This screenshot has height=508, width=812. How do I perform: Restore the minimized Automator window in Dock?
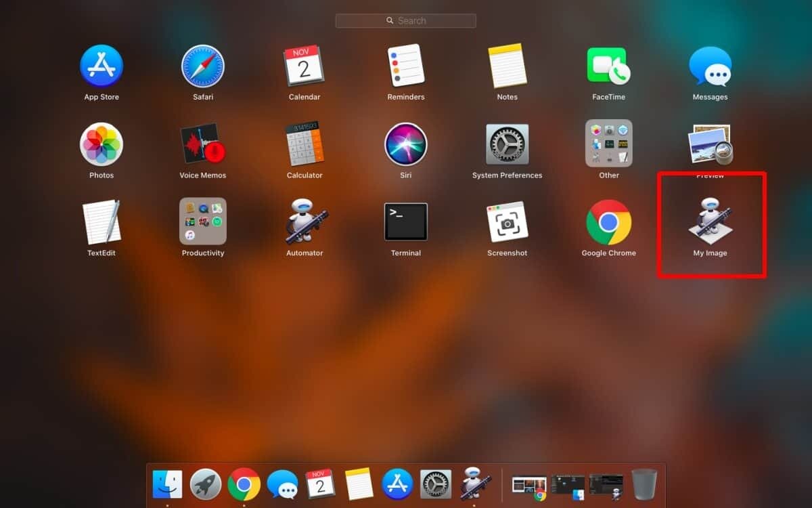[x=606, y=488]
